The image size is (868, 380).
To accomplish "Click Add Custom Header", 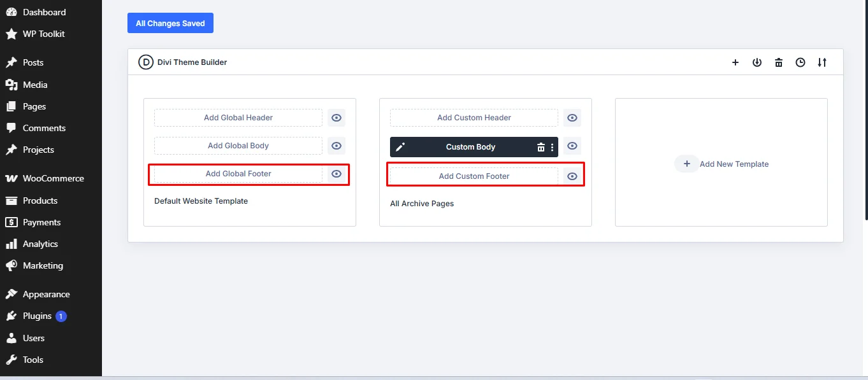I will (x=474, y=118).
